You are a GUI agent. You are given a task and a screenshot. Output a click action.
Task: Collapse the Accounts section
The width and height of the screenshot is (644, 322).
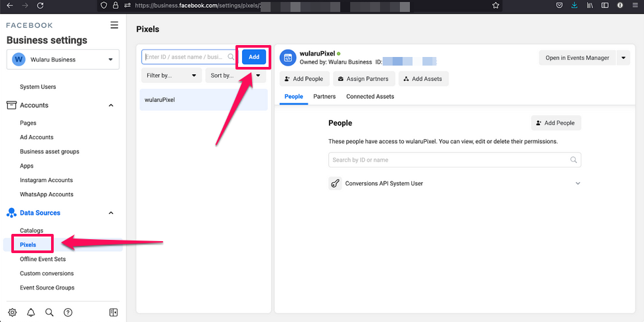point(111,105)
